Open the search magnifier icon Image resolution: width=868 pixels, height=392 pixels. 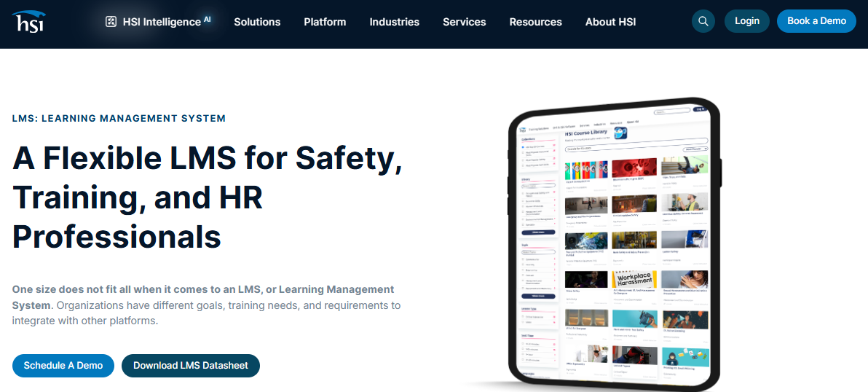point(703,21)
